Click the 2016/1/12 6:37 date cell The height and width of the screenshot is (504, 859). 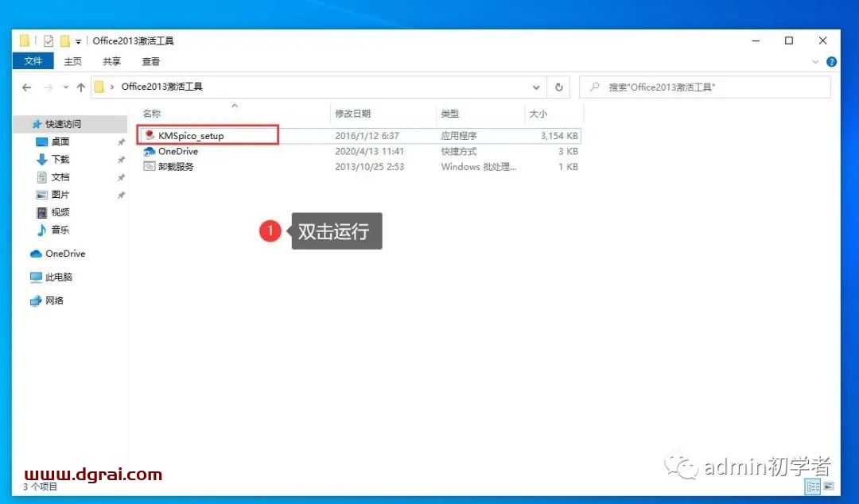(x=367, y=135)
